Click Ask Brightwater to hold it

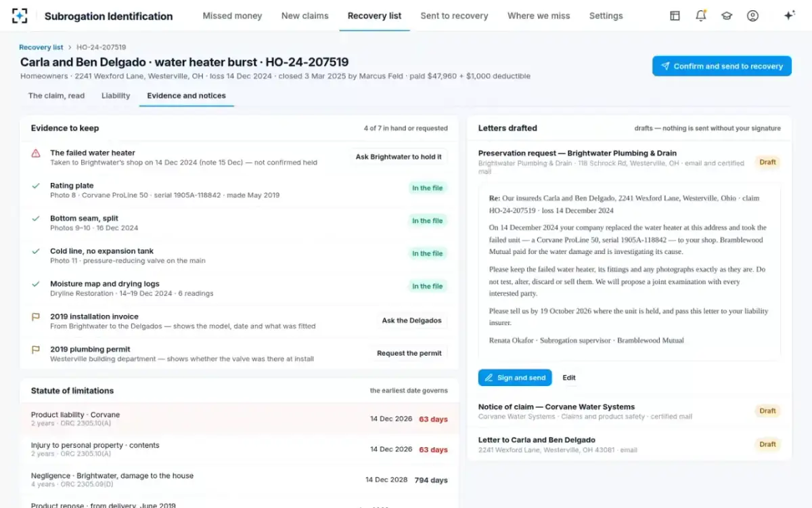(399, 157)
